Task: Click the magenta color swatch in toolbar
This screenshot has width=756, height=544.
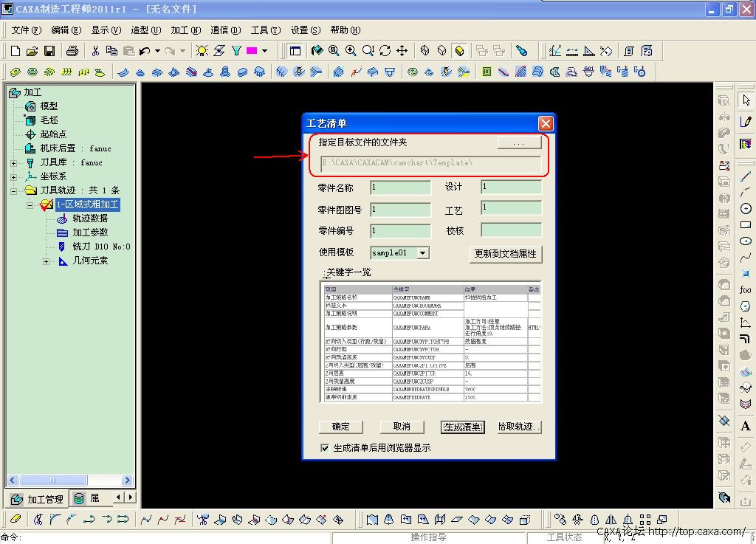Action: 252,51
